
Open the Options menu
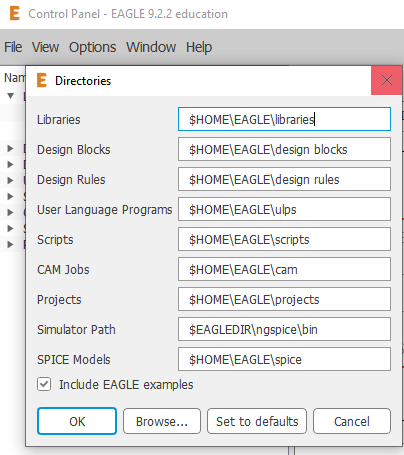[x=92, y=47]
